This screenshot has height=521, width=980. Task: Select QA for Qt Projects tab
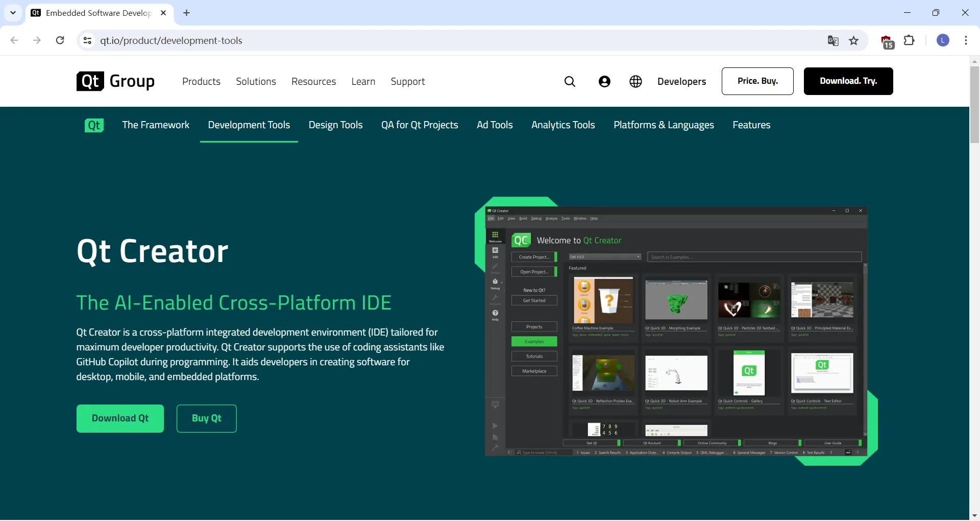(x=419, y=125)
